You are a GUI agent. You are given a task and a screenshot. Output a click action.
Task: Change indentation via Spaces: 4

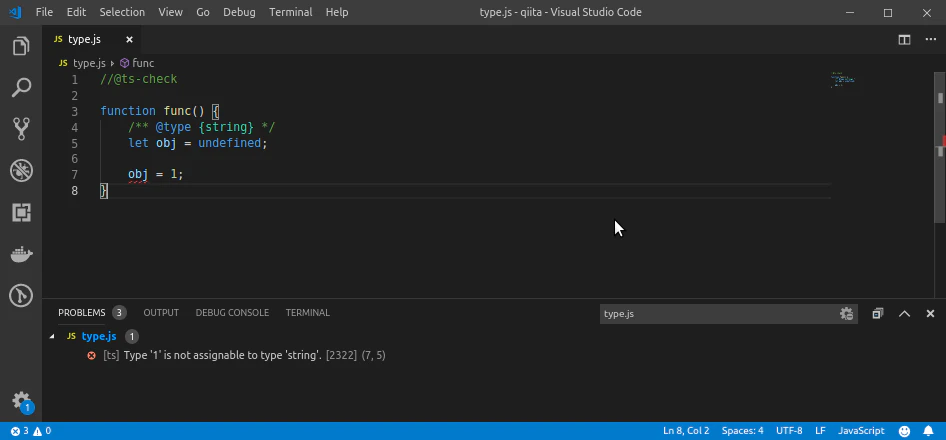[x=743, y=431]
